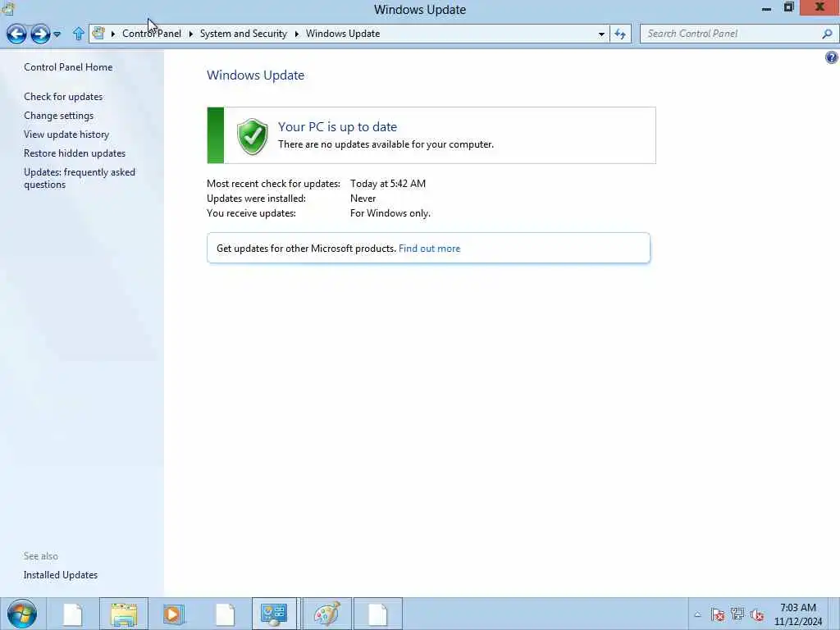Click Find out more link
Image resolution: width=840 pixels, height=630 pixels.
point(429,248)
